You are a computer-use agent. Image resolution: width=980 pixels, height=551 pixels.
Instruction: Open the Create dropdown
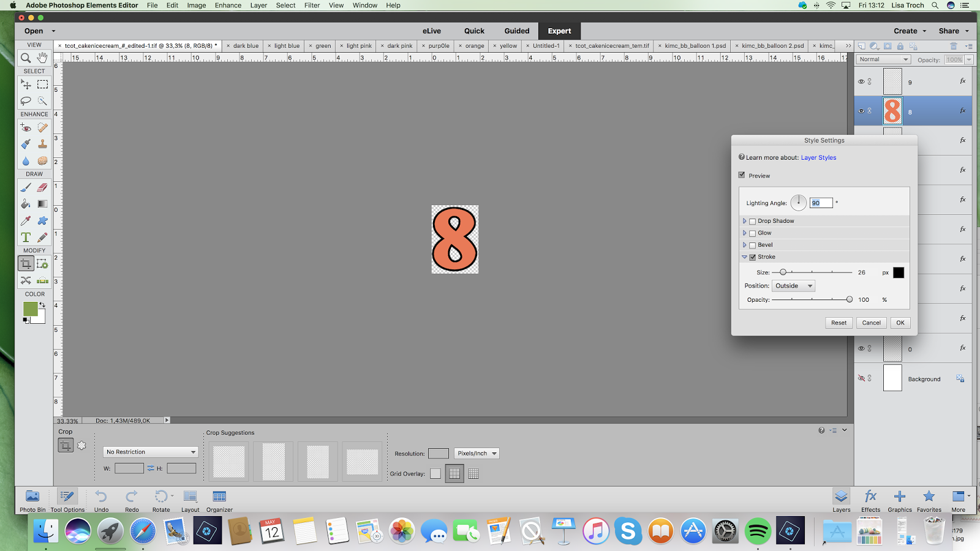click(x=910, y=31)
